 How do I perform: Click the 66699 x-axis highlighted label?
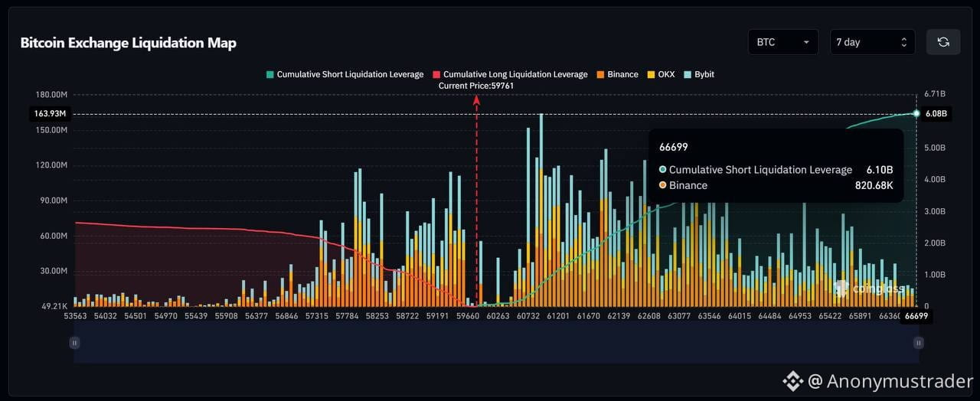[x=916, y=316]
